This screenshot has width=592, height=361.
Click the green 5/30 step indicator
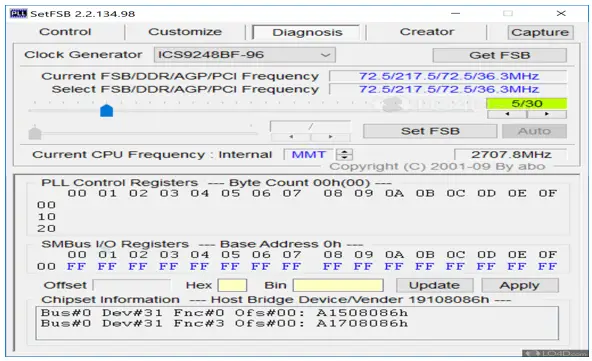click(x=527, y=103)
